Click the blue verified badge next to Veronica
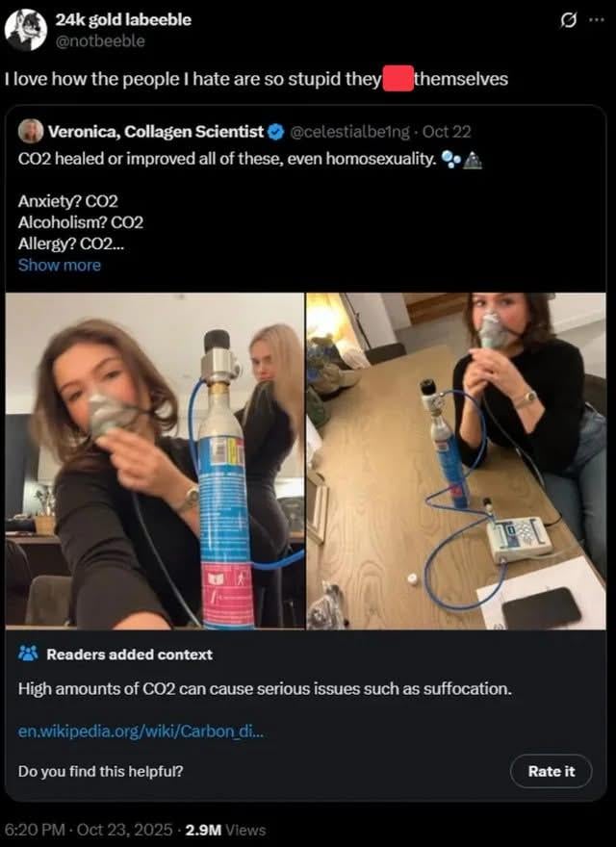 274,132
